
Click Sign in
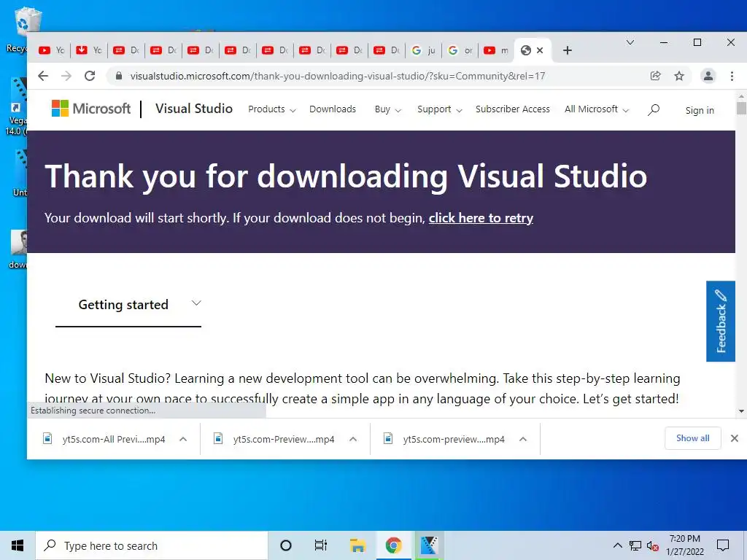coord(700,111)
